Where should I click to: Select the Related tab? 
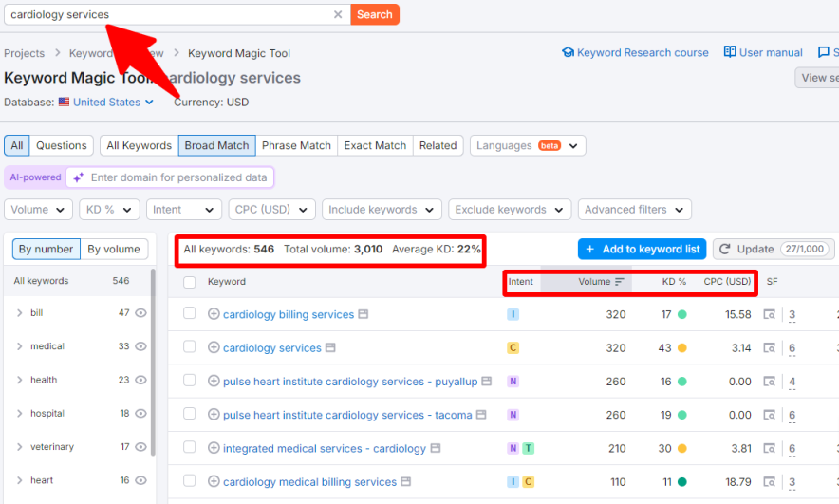click(x=438, y=145)
